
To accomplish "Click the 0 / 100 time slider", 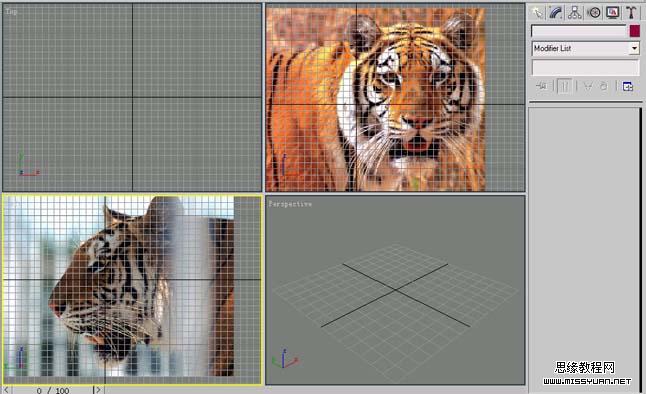I will coord(52,390).
